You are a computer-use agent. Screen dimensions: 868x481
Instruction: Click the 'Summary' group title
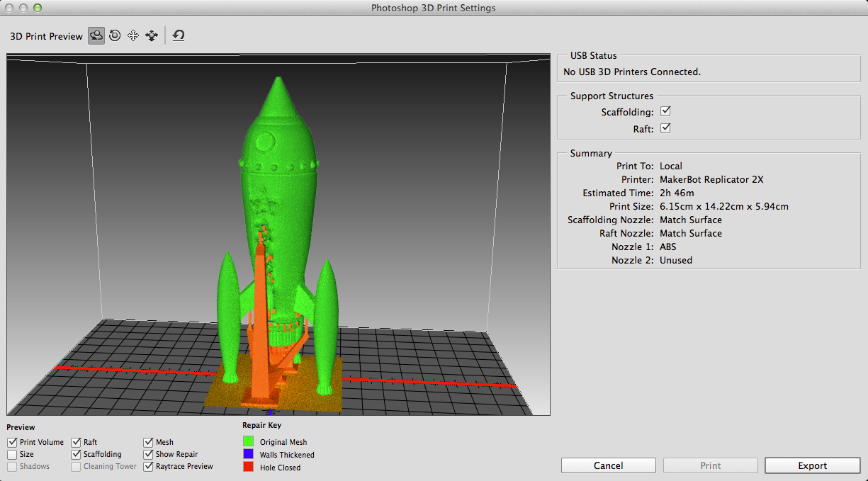click(x=591, y=153)
